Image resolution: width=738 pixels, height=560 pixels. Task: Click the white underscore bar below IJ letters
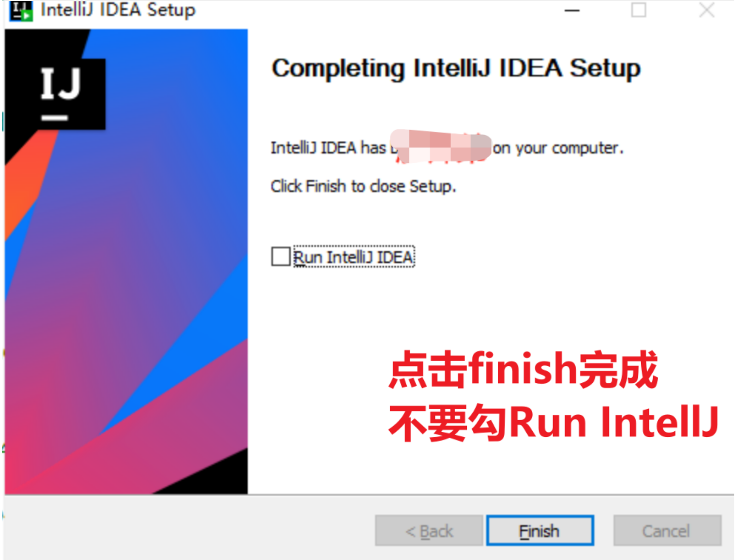coord(55,118)
